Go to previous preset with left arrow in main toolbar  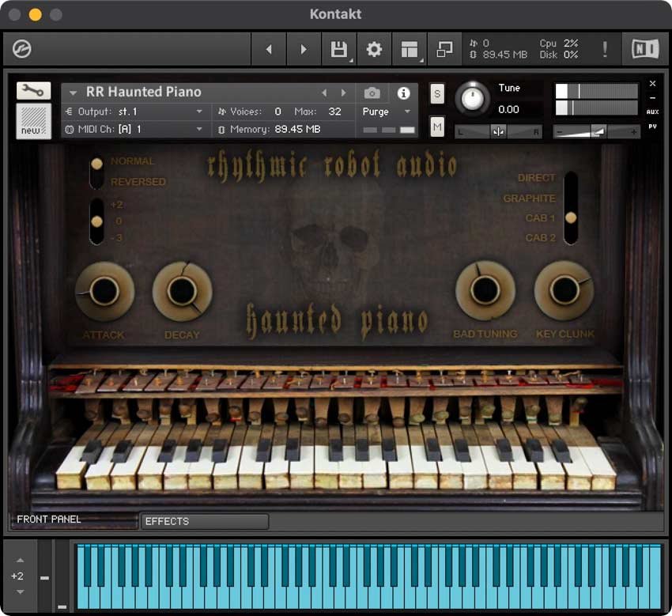click(x=269, y=49)
